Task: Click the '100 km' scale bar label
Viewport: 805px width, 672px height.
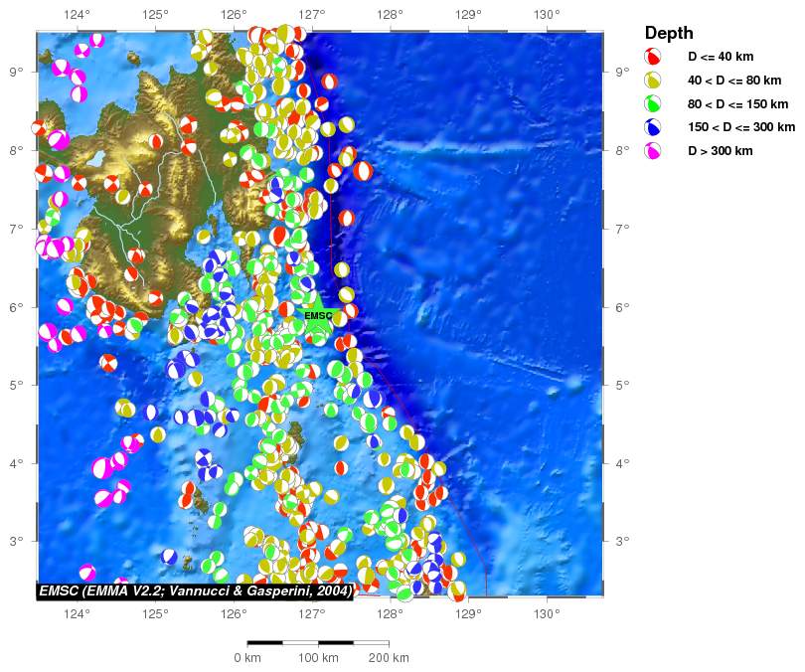Action: pos(318,658)
